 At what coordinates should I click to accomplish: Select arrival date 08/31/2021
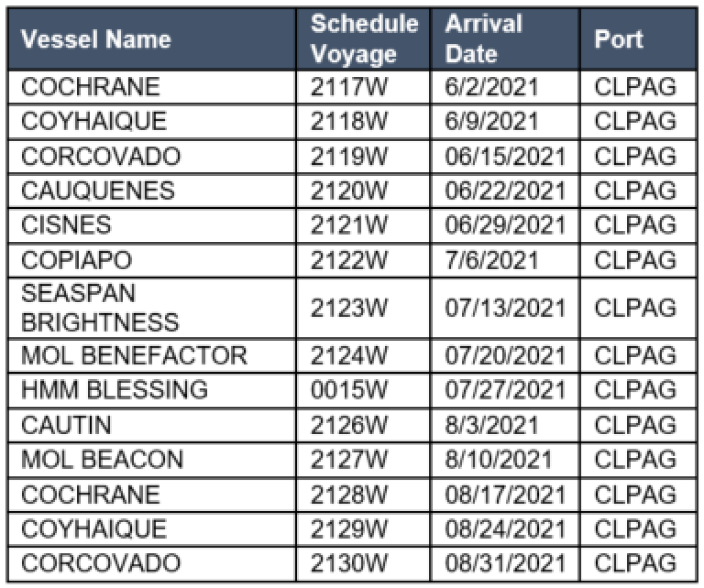[x=505, y=563]
